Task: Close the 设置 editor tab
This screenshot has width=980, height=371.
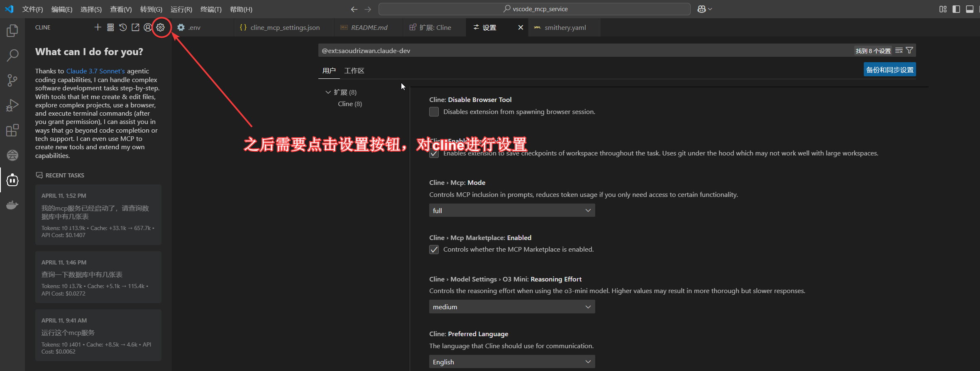Action: [521, 27]
